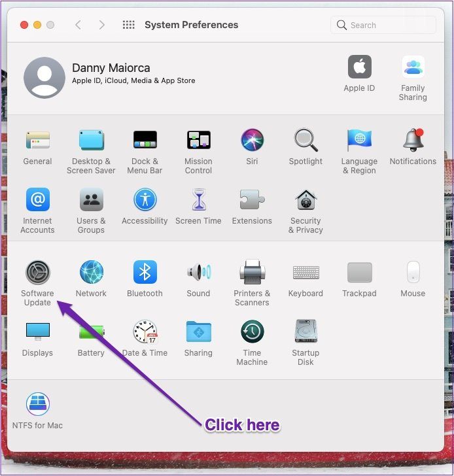Image resolution: width=454 pixels, height=476 pixels.
Task: Minimize window with yellow button
Action: tap(37, 25)
